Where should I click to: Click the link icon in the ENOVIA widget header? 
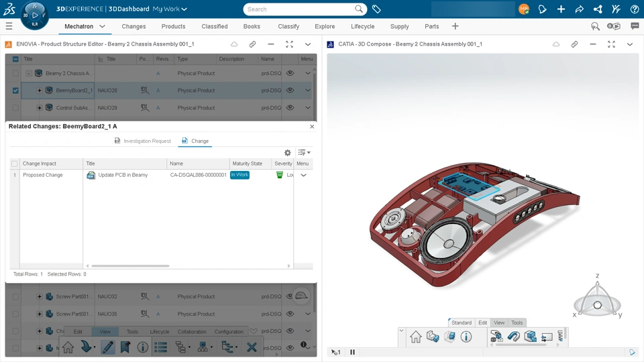(252, 44)
